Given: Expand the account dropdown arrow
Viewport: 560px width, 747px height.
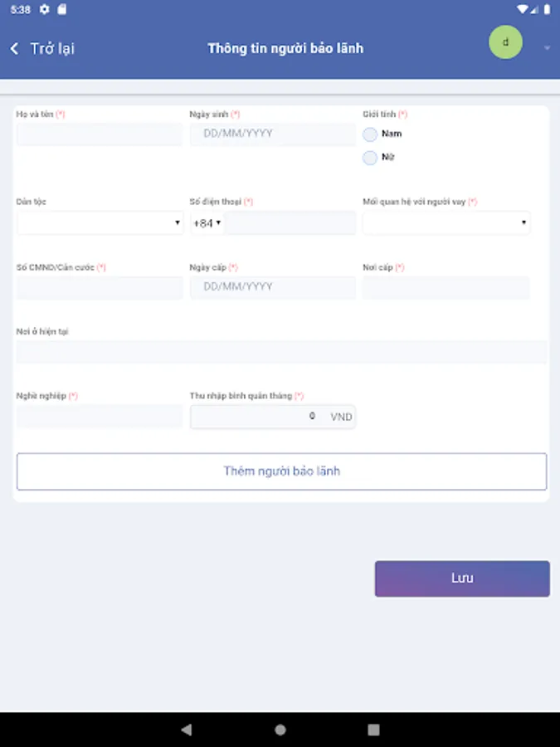Looking at the screenshot, I should pyautogui.click(x=547, y=48).
